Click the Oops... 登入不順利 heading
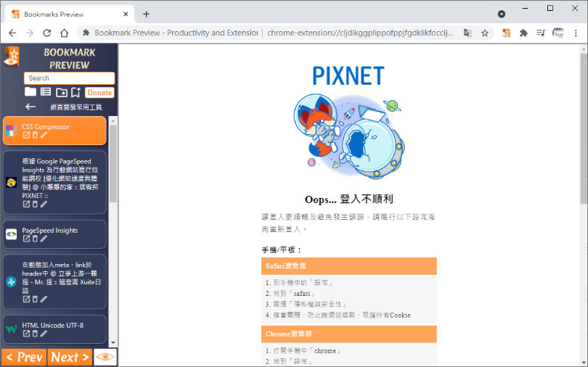This screenshot has height=367, width=588. tap(348, 199)
